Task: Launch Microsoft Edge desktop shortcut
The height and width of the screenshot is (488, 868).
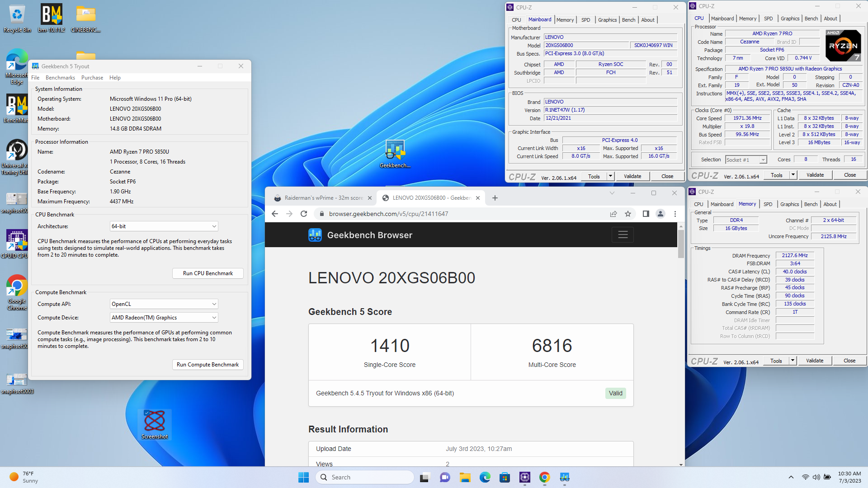Action: click(x=17, y=66)
